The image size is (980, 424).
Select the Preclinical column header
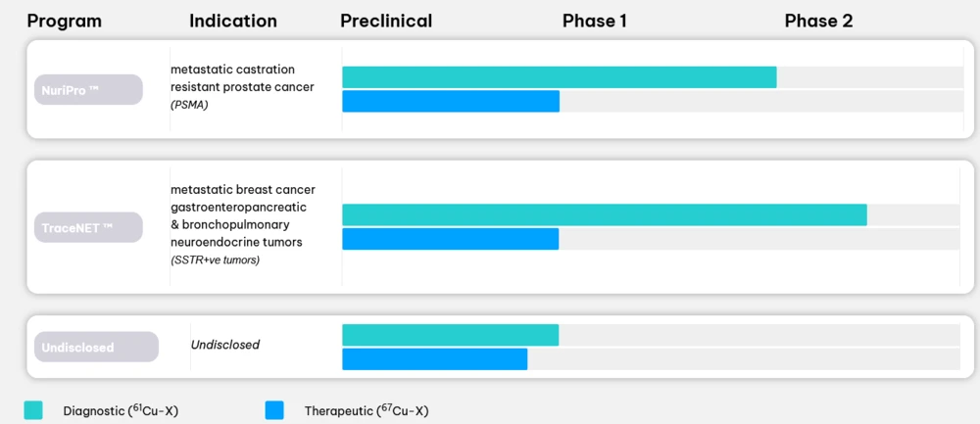click(386, 21)
